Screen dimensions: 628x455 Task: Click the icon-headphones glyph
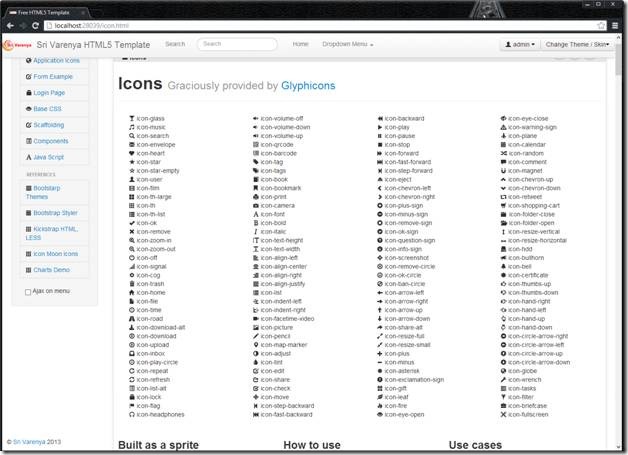pyautogui.click(x=132, y=415)
